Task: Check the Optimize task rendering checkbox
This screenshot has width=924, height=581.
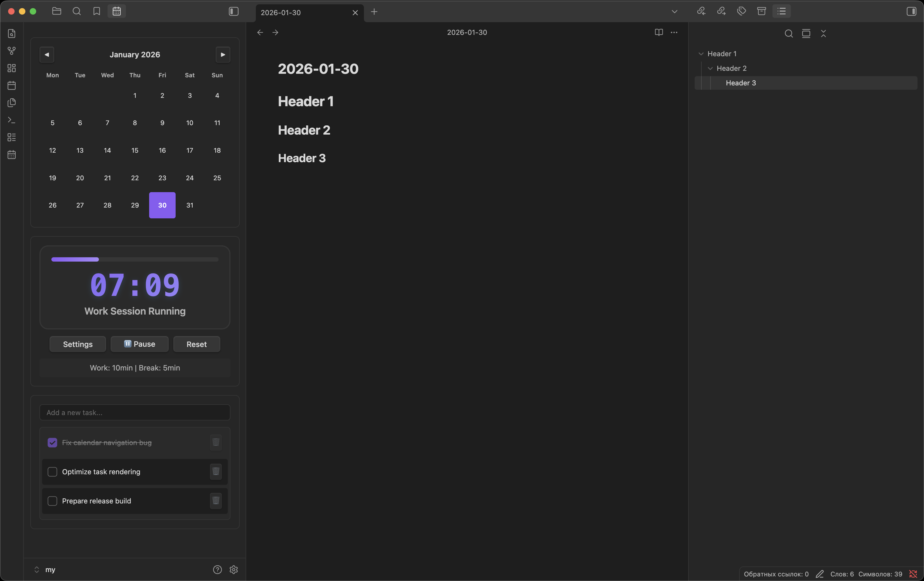Action: (52, 472)
